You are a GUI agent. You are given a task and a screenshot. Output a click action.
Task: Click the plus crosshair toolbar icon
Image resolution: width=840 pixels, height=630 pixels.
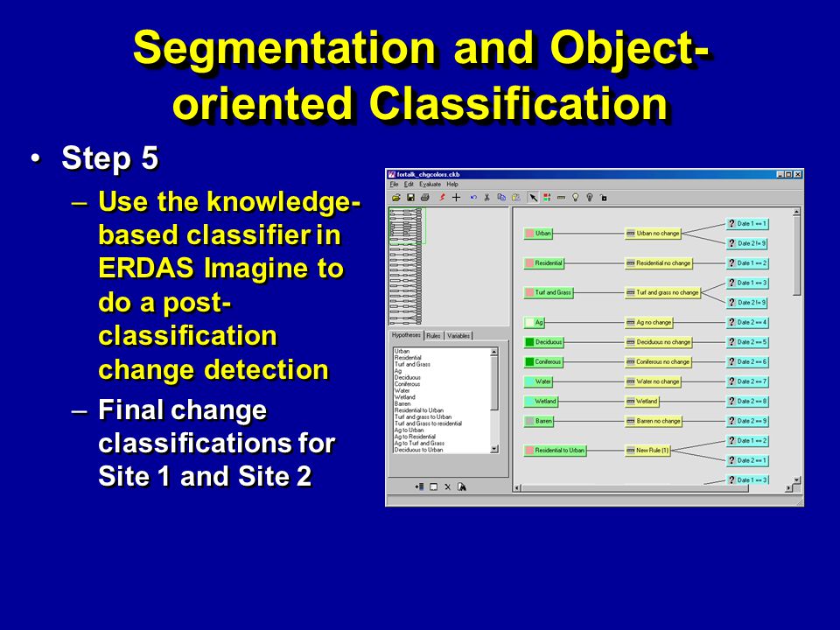coord(457,198)
